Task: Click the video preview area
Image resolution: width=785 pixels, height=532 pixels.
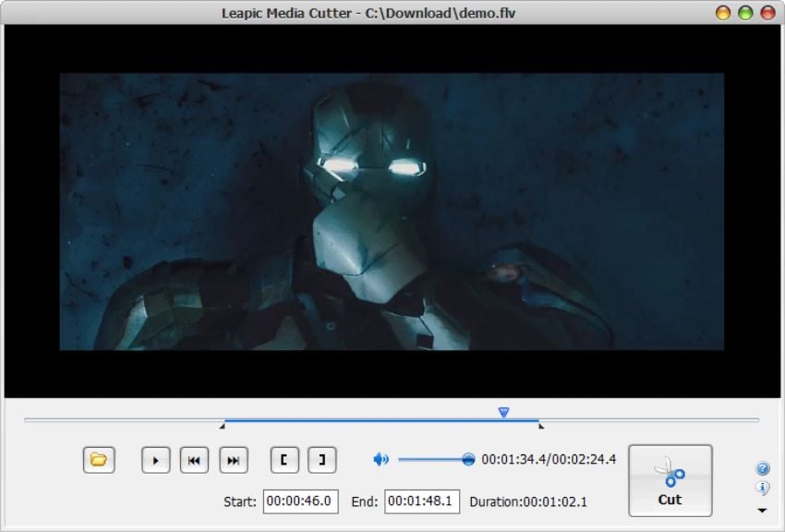Action: (392, 212)
